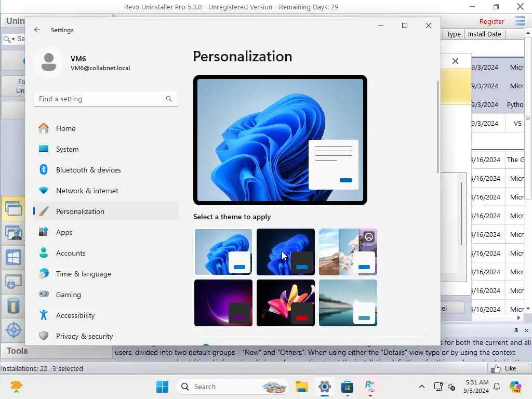Click the Find a setting search box
This screenshot has height=399, width=532.
[x=105, y=99]
